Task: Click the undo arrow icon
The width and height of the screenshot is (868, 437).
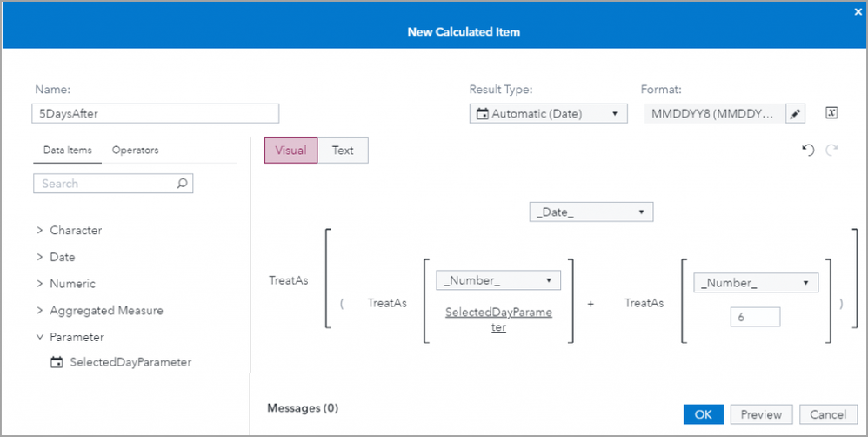Action: click(x=808, y=151)
